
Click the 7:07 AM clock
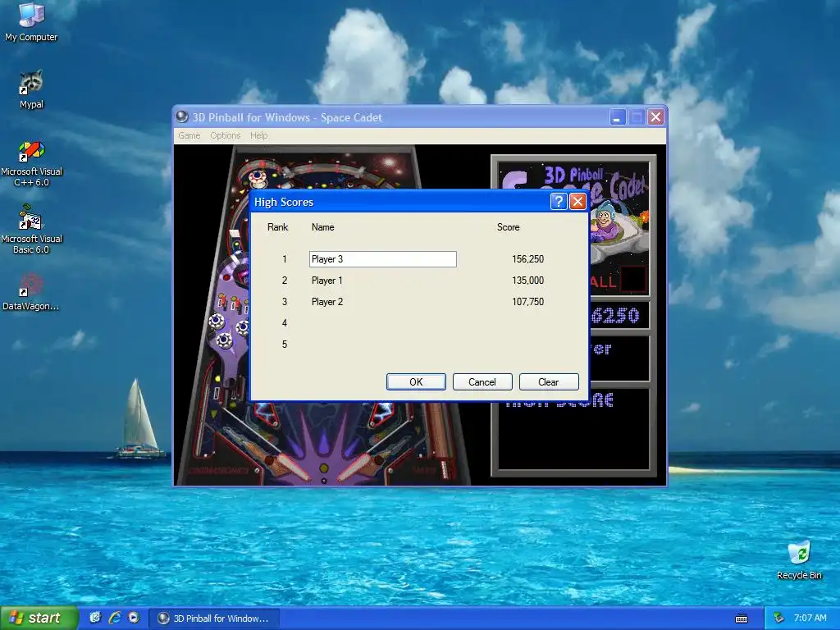tap(810, 619)
